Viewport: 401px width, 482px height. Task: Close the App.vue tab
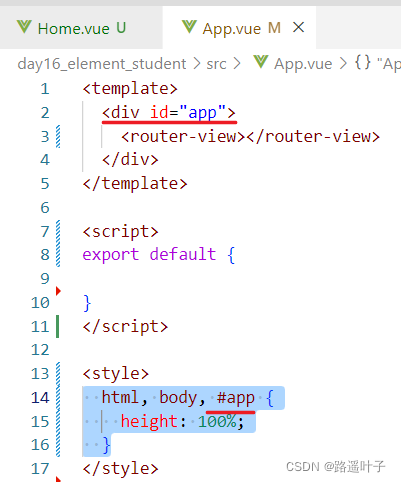pyautogui.click(x=298, y=27)
